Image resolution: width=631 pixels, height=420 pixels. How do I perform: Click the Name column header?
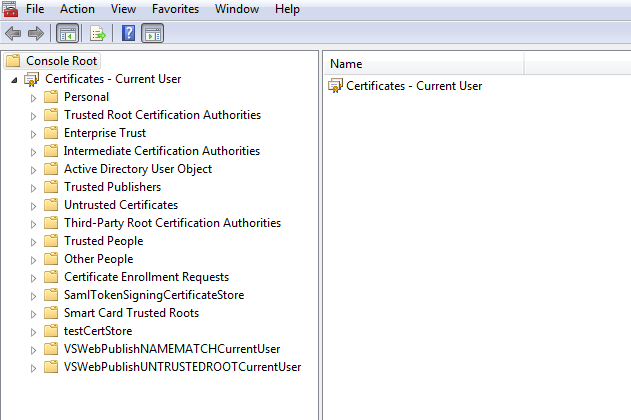pyautogui.click(x=346, y=64)
